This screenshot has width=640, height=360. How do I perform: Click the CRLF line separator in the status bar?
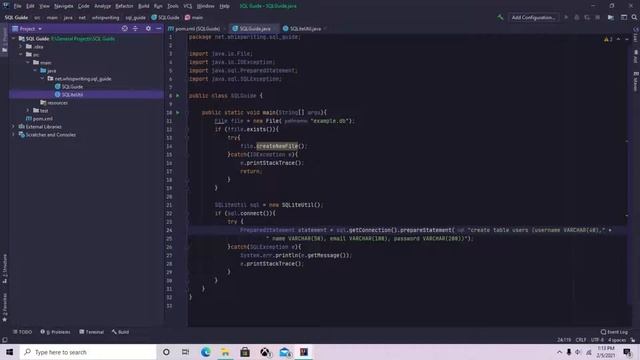pos(580,340)
